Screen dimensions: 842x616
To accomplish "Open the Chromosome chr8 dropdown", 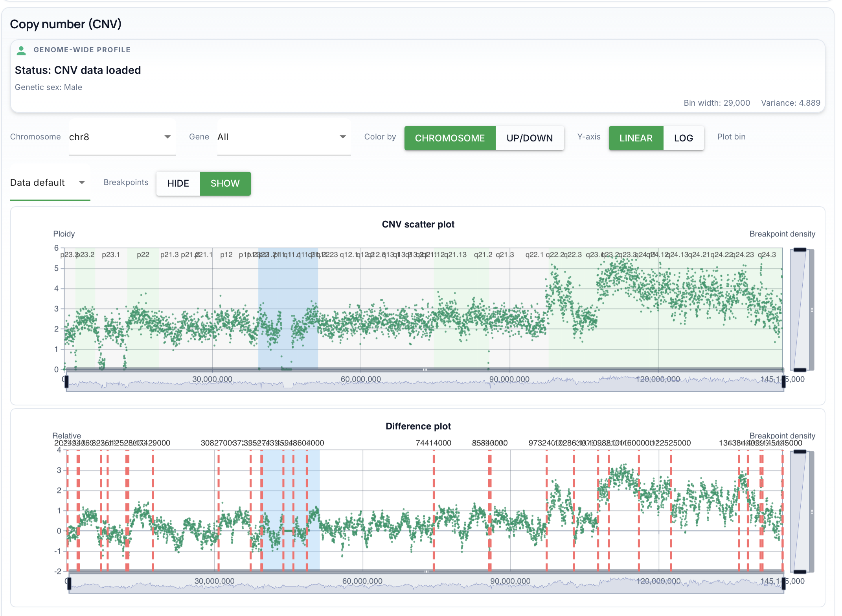I will (122, 137).
